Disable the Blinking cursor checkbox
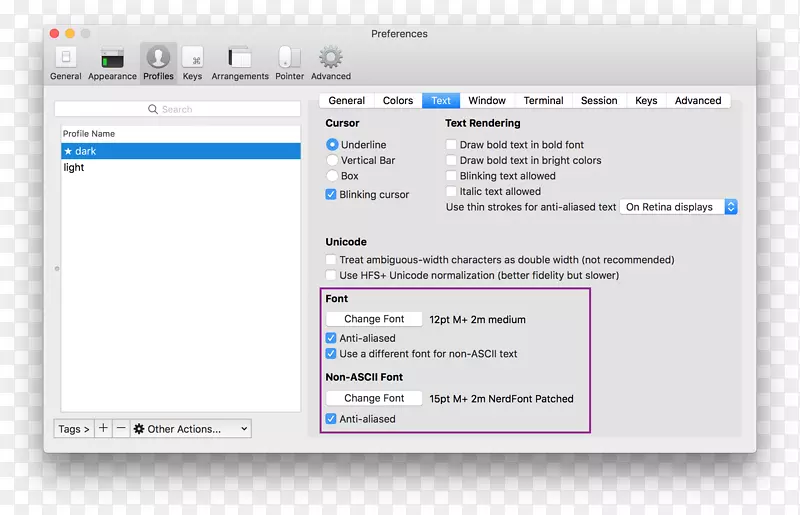The width and height of the screenshot is (800, 515). coord(331,195)
